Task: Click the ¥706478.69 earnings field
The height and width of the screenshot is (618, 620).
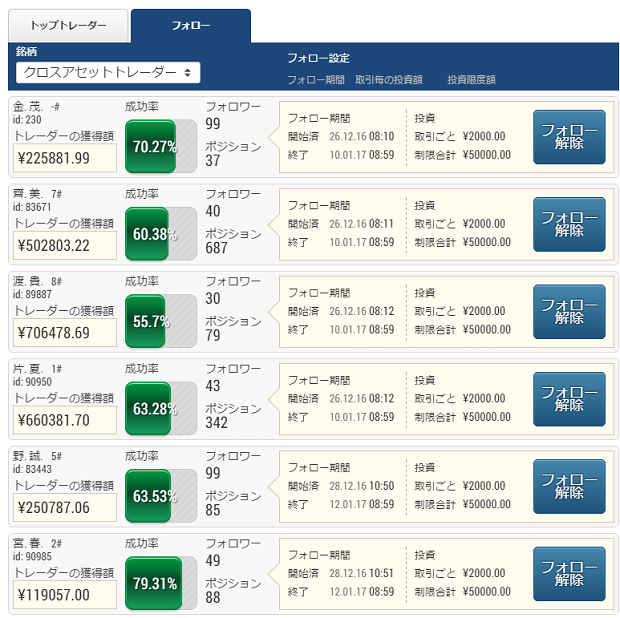Action: coord(65,333)
